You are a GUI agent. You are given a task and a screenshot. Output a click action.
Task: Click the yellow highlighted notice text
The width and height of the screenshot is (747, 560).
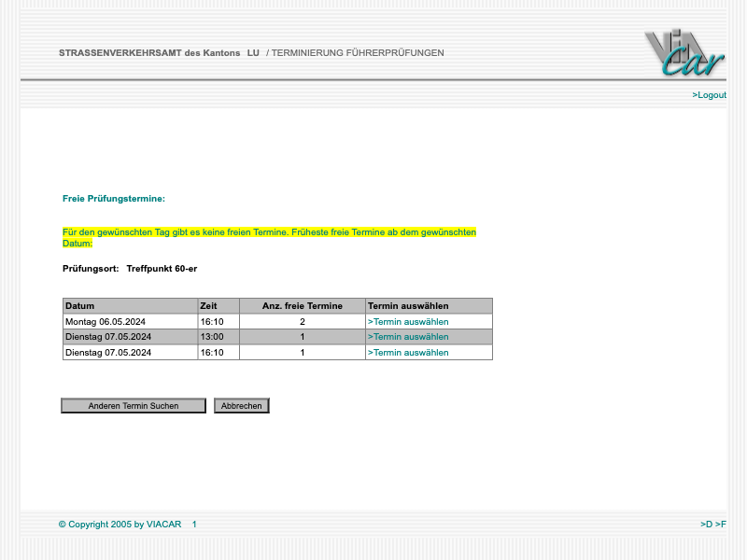269,231
